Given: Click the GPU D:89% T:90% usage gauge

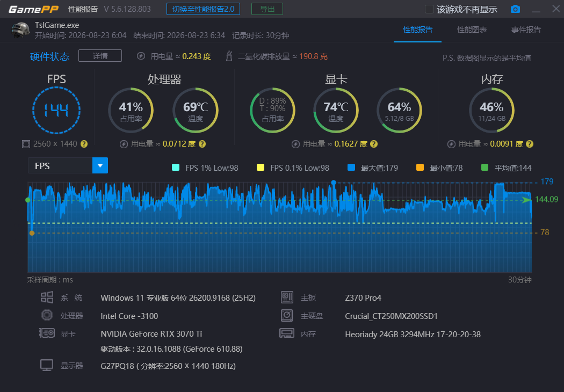Looking at the screenshot, I should [273, 110].
